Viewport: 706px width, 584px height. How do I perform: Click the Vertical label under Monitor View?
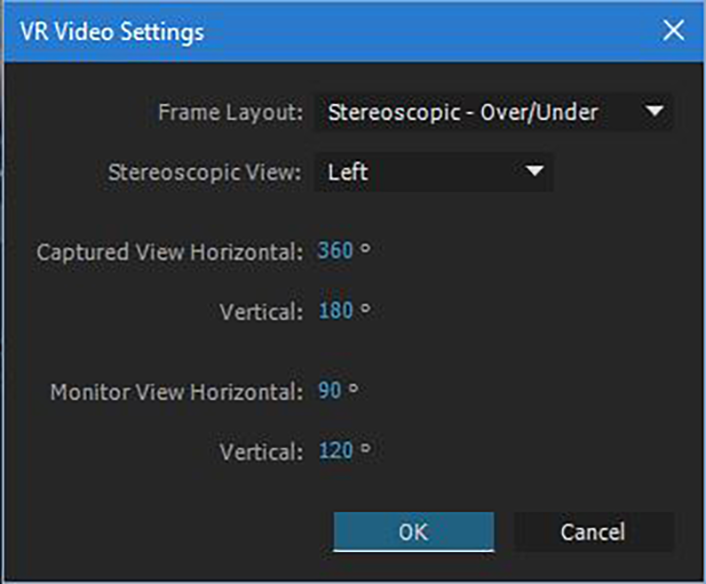pos(261,452)
